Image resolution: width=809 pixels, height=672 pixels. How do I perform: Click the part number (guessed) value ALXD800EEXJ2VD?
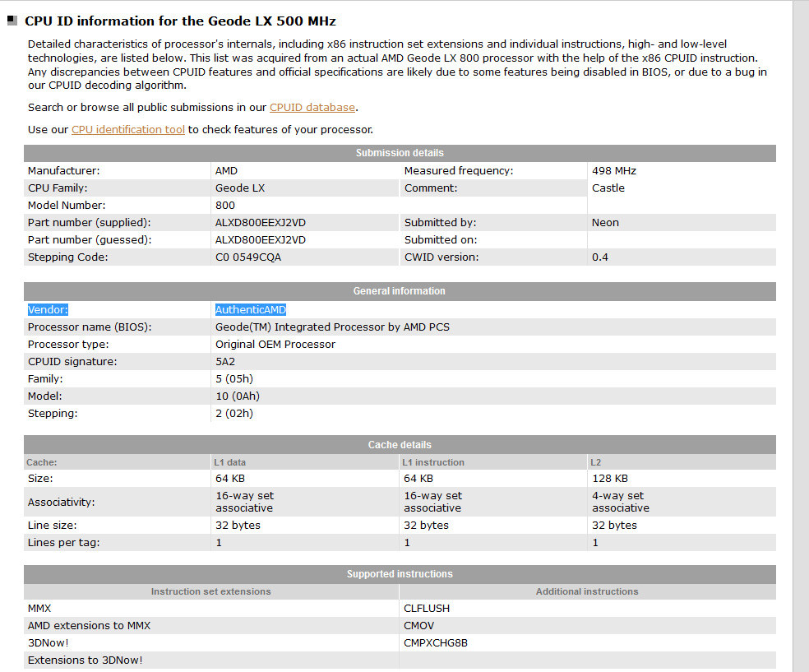coord(261,240)
